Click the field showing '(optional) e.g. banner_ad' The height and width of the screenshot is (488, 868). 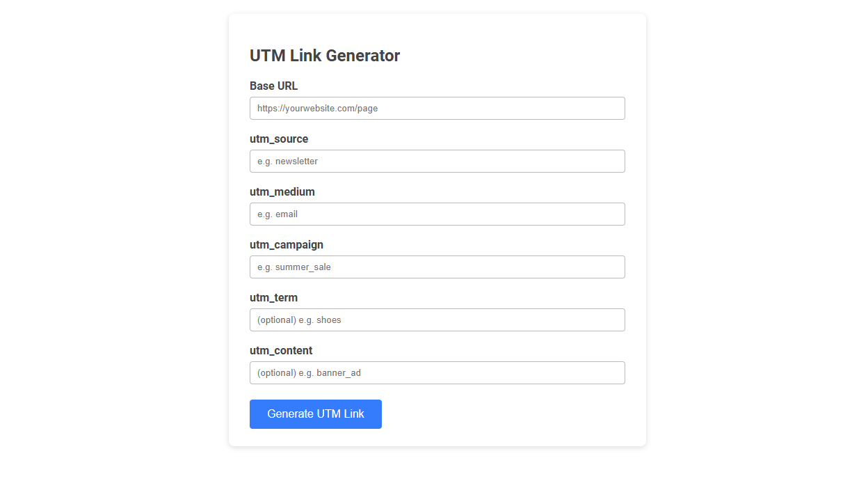[437, 372]
